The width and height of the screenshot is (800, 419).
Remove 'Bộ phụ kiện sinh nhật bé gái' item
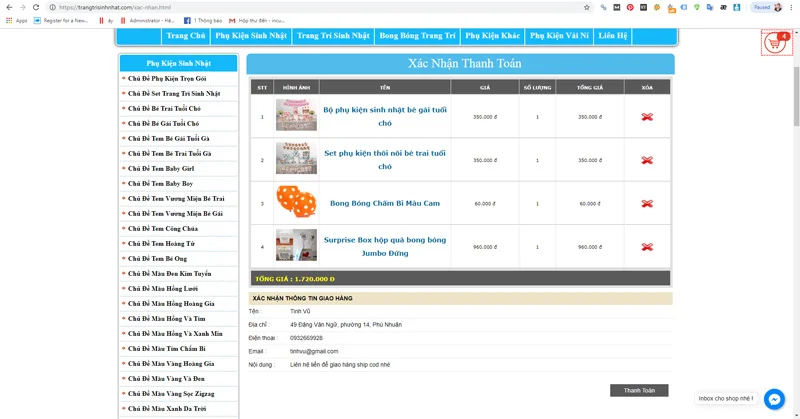tap(647, 117)
